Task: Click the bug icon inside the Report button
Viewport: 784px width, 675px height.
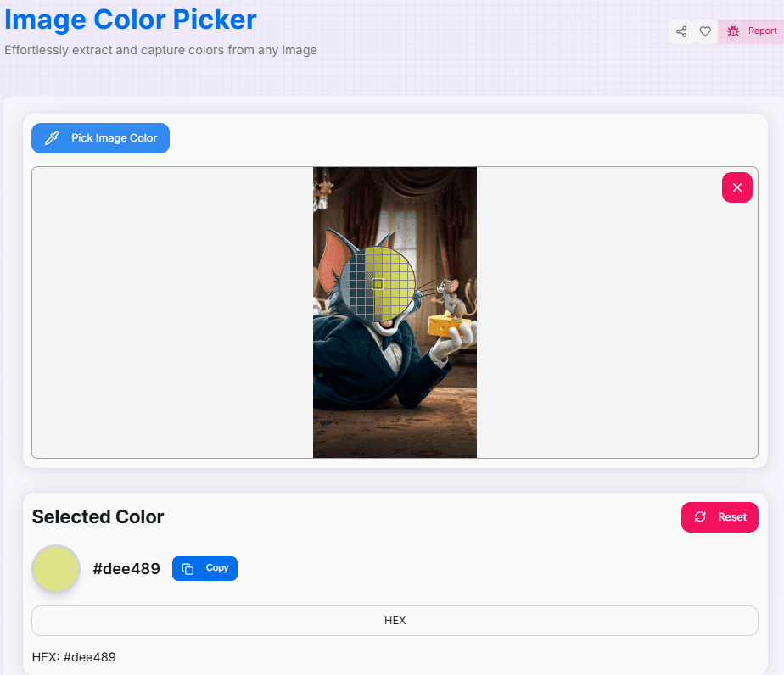Action: click(x=733, y=31)
